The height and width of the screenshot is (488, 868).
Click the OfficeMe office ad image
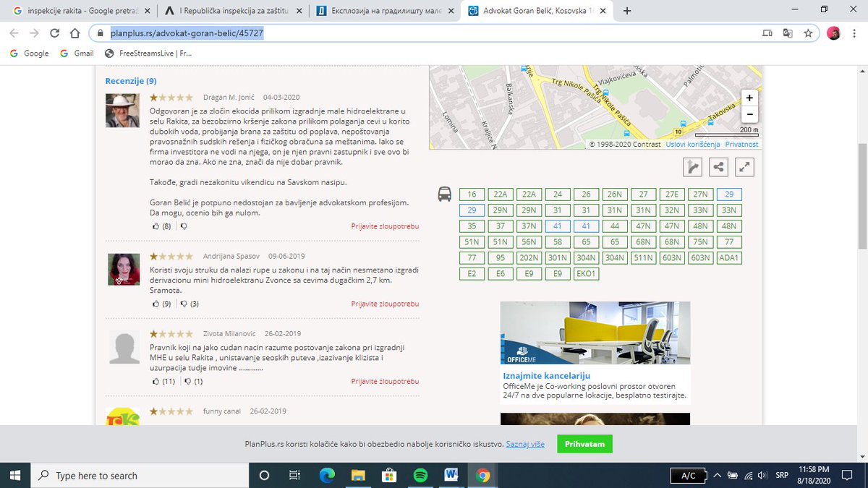pos(595,333)
